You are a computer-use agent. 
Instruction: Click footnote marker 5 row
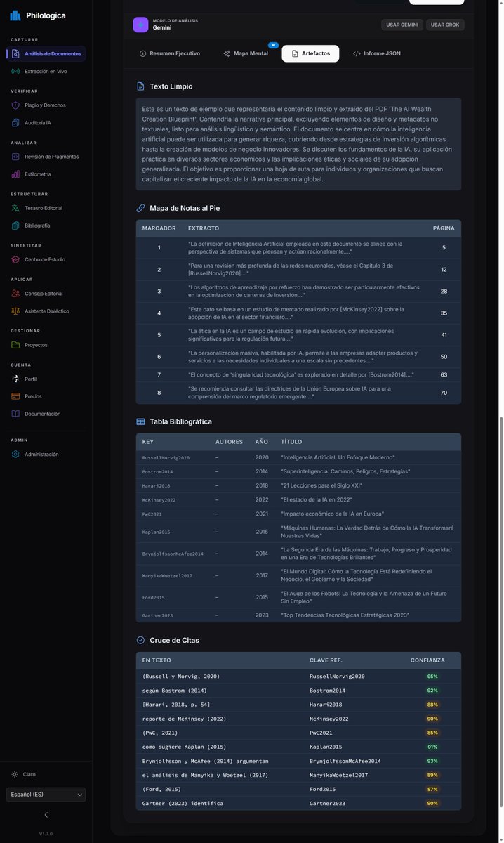298,335
